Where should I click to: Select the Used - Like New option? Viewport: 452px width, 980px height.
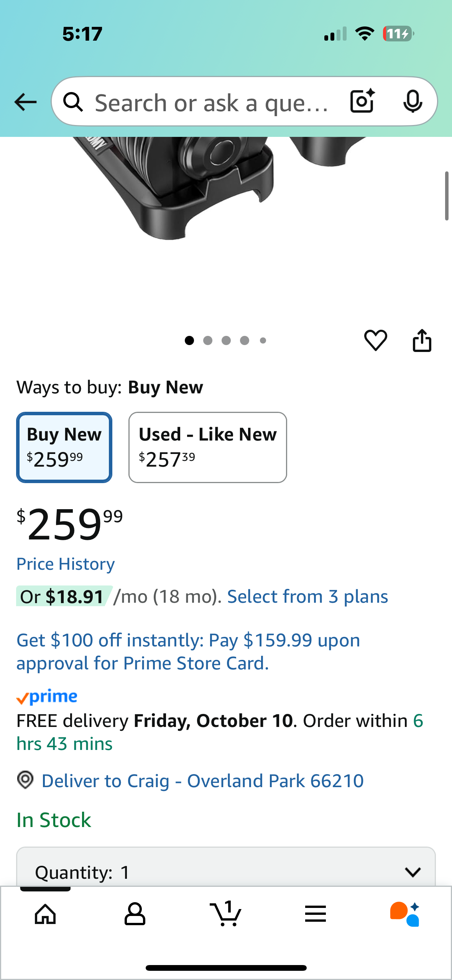click(x=207, y=447)
